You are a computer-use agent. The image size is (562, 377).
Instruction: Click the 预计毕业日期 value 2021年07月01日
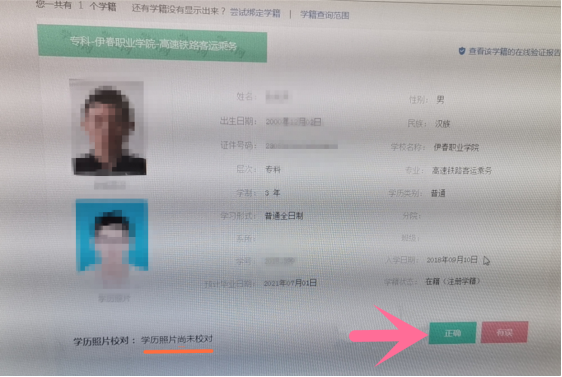click(x=290, y=283)
